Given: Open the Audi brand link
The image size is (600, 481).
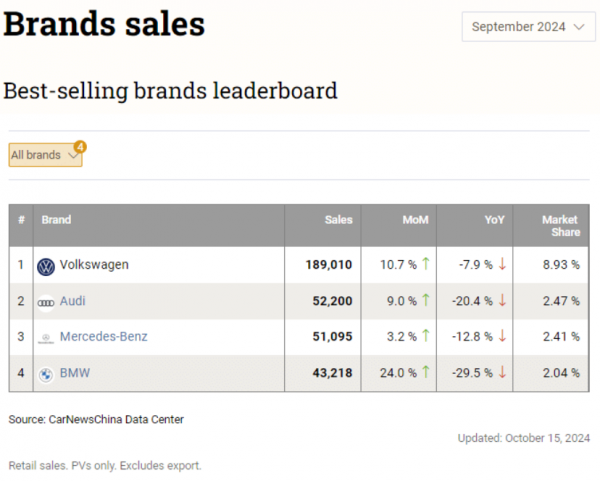Looking at the screenshot, I should click(75, 302).
